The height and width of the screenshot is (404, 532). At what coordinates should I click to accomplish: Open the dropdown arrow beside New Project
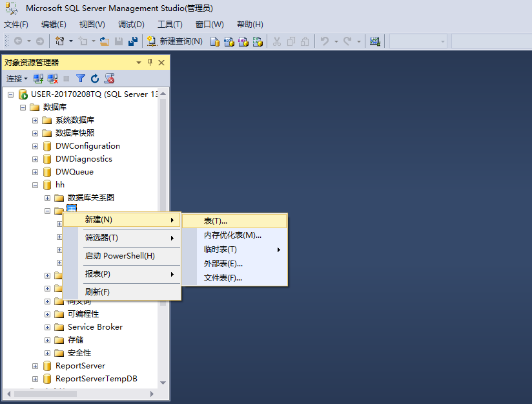[x=71, y=41]
